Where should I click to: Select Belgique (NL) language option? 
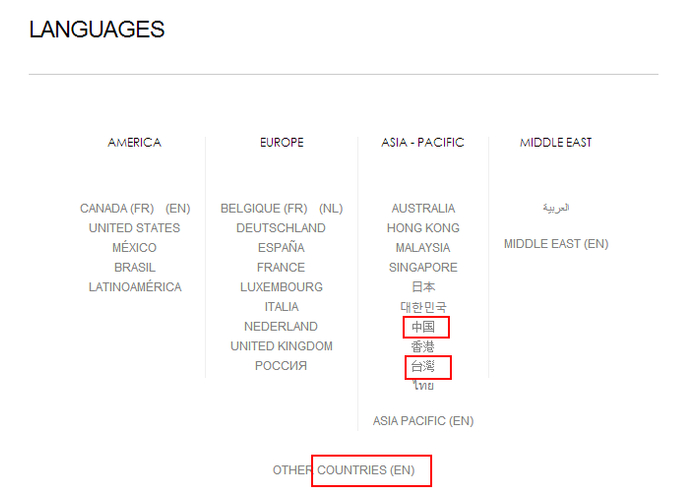point(330,209)
